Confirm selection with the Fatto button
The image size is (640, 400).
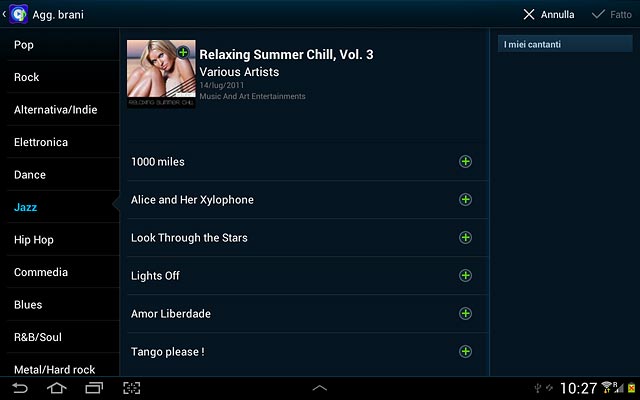click(611, 15)
